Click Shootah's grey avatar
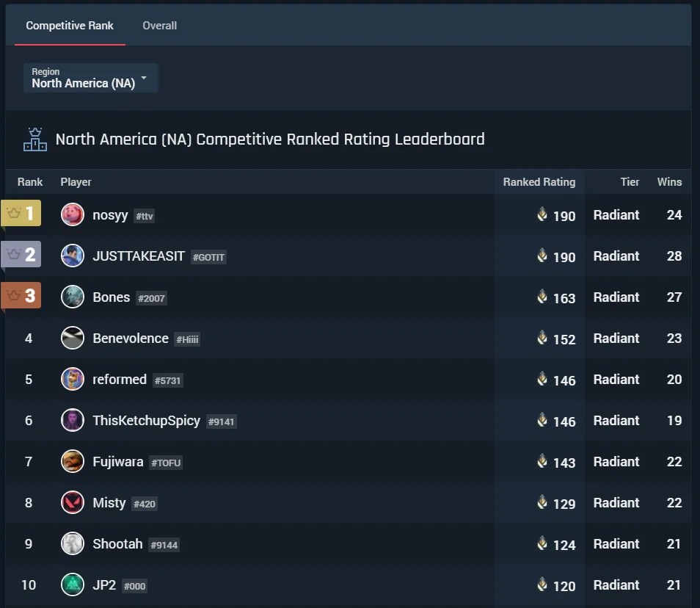This screenshot has width=700, height=608. pos(73,543)
